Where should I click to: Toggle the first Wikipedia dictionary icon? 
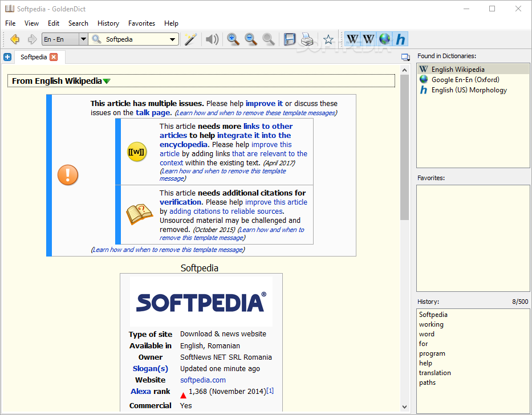352,39
